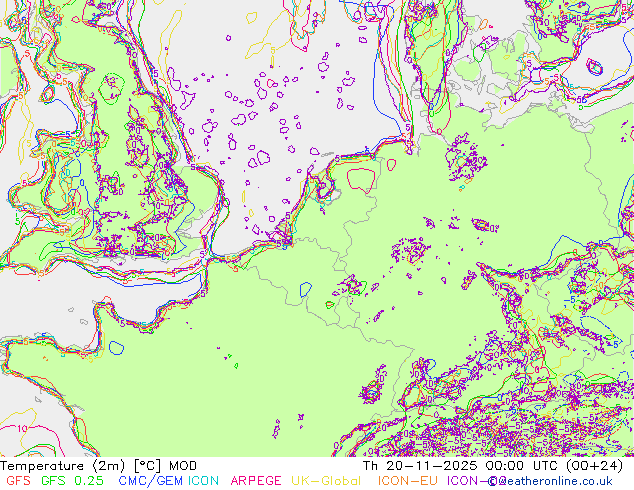Screen dimensions: 634x490
Task: Click the red 'GFS' legend label
Action: (x=19, y=481)
